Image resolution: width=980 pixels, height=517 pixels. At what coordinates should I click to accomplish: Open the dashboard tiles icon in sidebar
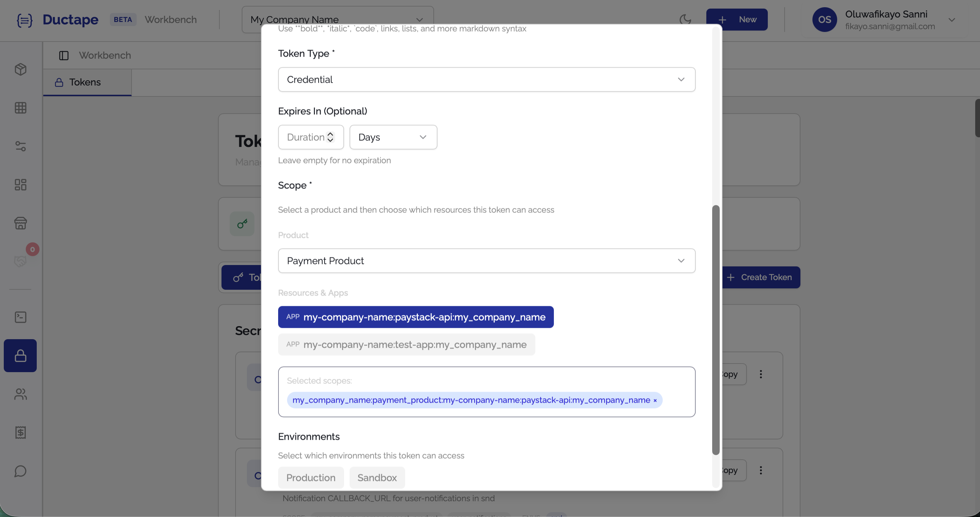tap(21, 185)
